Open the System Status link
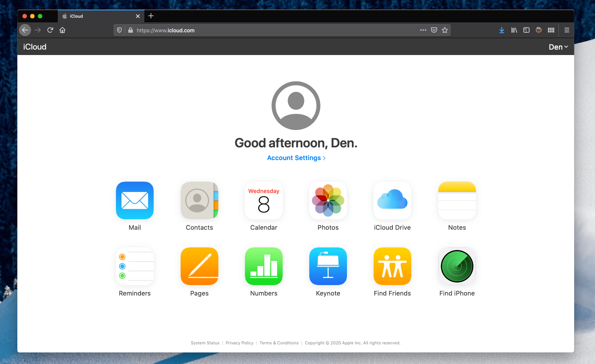Viewport: 595px width, 364px height. point(205,343)
